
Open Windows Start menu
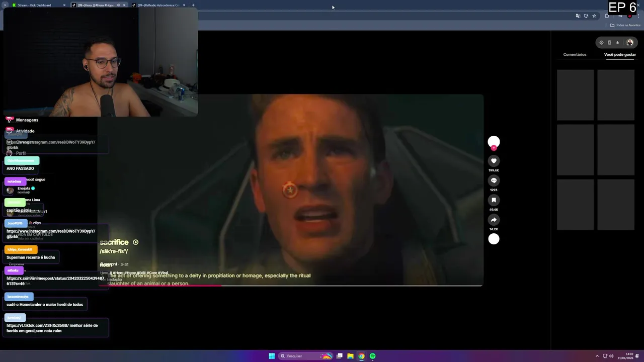272,356
